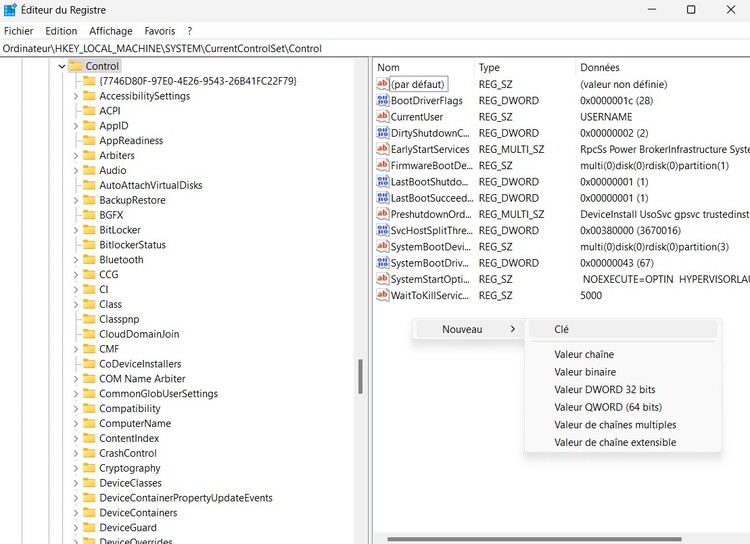Viewport: 750px width, 544px height.
Task: Click the icon next to EarlyStartServices entry
Action: [x=382, y=149]
